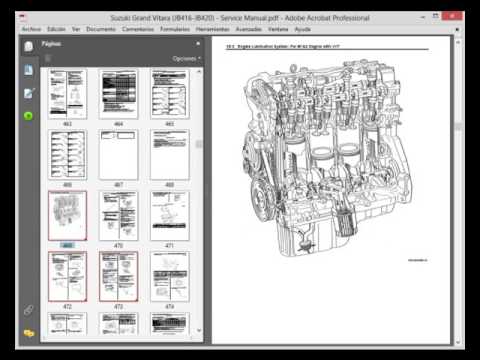The height and width of the screenshot is (360, 480).
Task: Open the Ventana menu
Action: point(278,29)
